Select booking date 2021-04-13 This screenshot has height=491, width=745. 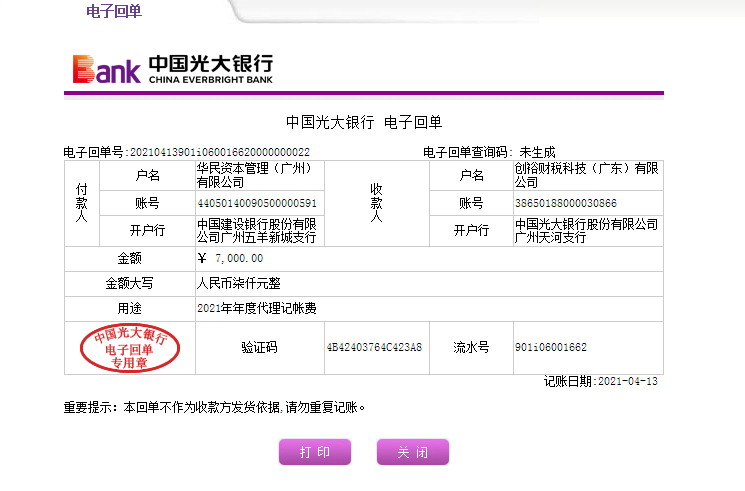pos(628,381)
